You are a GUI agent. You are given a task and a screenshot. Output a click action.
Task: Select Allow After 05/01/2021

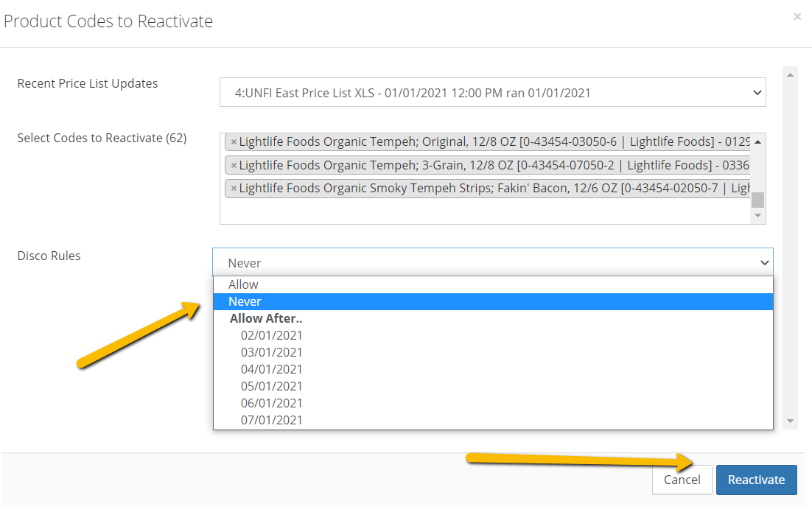tap(271, 386)
